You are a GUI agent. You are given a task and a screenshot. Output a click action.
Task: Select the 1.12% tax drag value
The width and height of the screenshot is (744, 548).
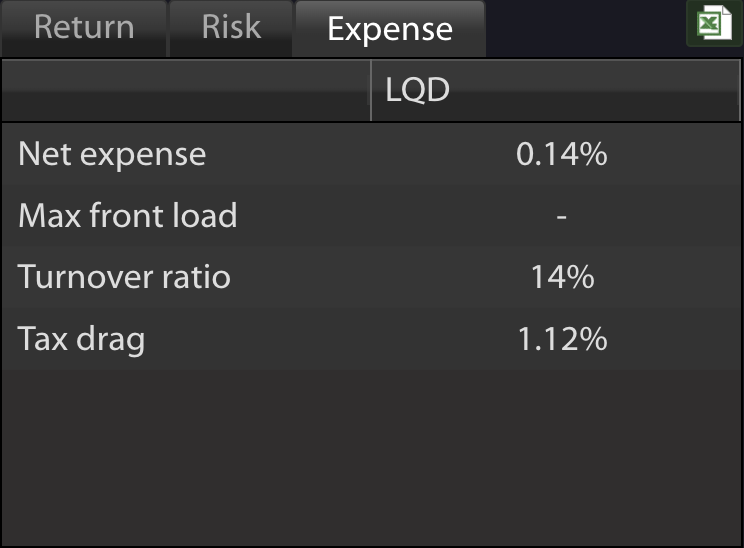(562, 339)
